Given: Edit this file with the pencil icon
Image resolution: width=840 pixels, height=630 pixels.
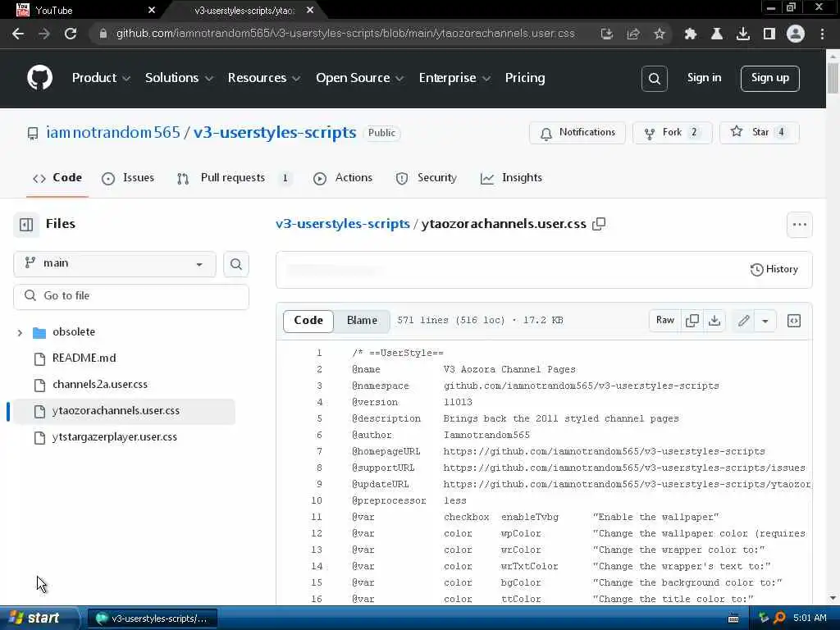Looking at the screenshot, I should 743,321.
